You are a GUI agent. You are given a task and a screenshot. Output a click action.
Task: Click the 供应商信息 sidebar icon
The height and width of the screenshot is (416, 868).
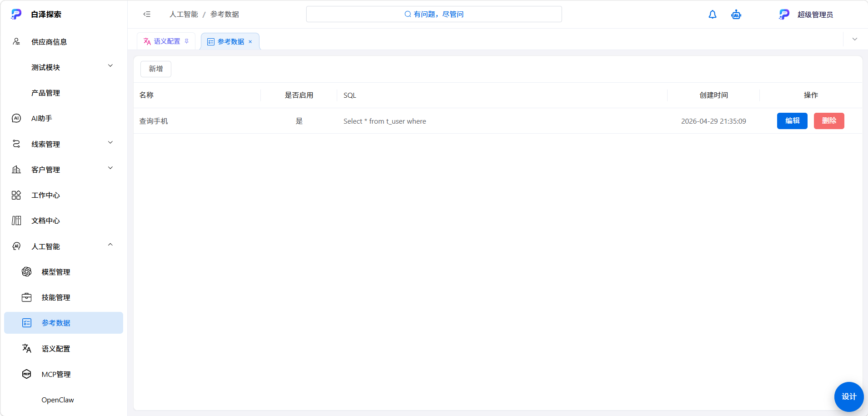tap(16, 42)
